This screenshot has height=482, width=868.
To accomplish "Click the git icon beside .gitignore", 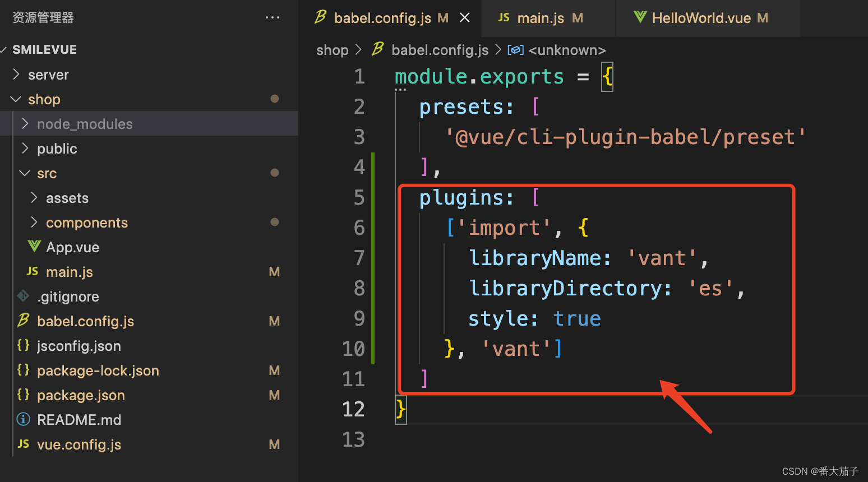I will tap(23, 296).
